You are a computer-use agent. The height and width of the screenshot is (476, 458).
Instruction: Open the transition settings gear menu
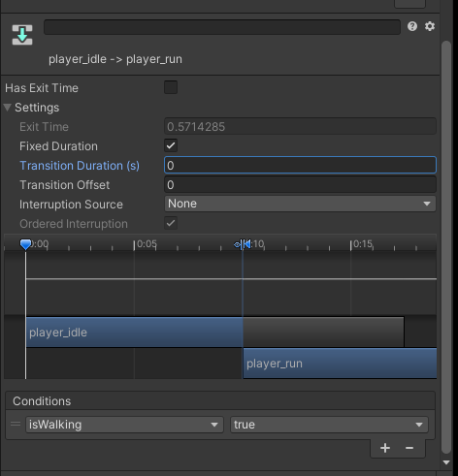[430, 26]
